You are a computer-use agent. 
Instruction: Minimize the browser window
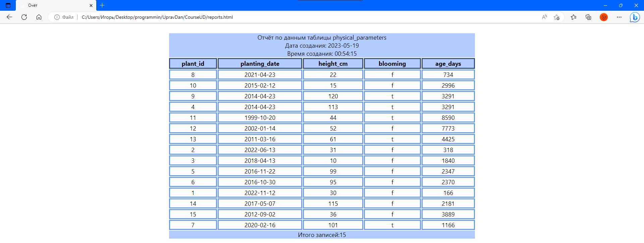605,5
